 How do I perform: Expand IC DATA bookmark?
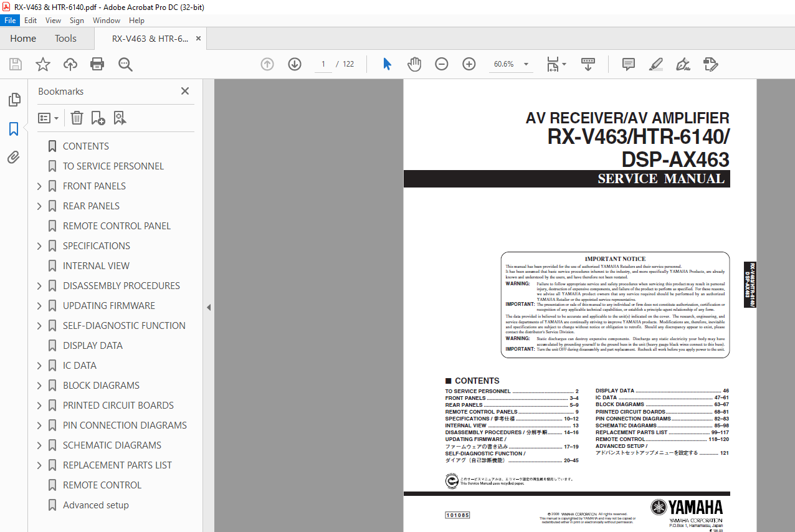pyautogui.click(x=39, y=366)
